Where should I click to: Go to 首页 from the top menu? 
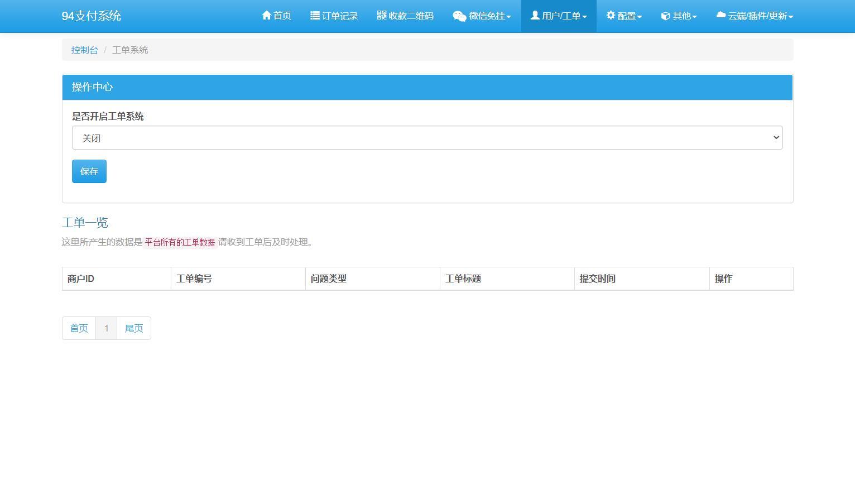point(276,16)
